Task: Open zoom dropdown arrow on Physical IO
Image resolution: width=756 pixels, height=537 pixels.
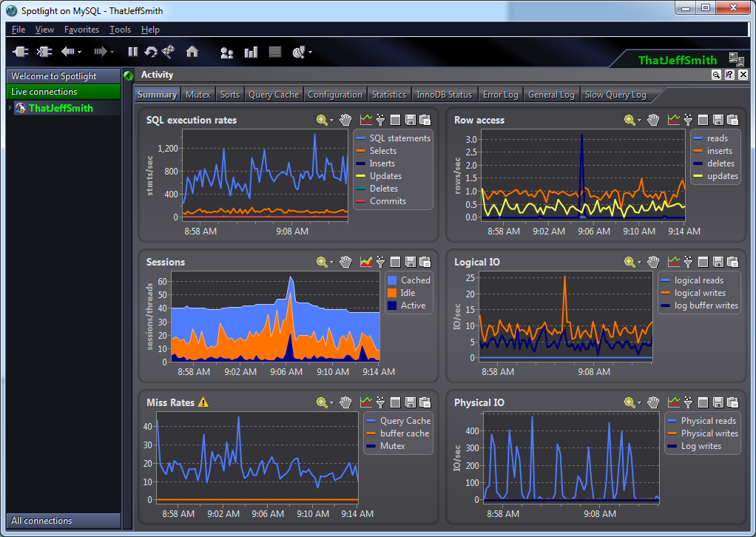Action: point(639,402)
